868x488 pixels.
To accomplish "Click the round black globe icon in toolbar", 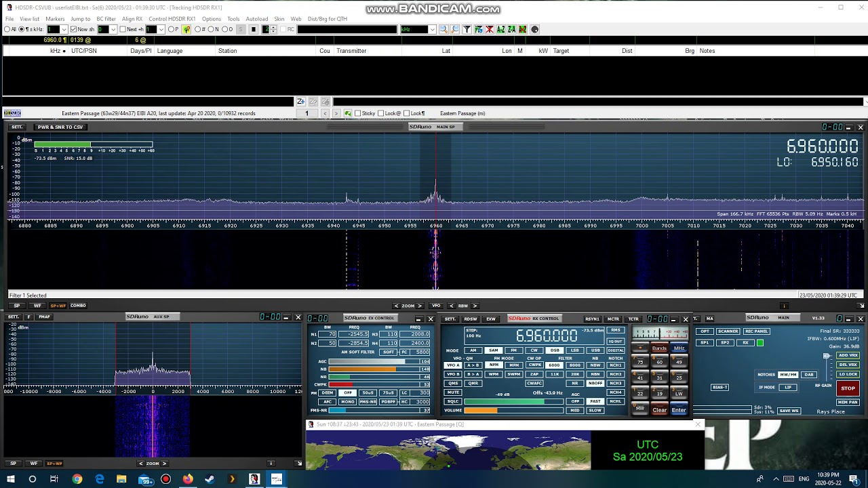I will 534,29.
